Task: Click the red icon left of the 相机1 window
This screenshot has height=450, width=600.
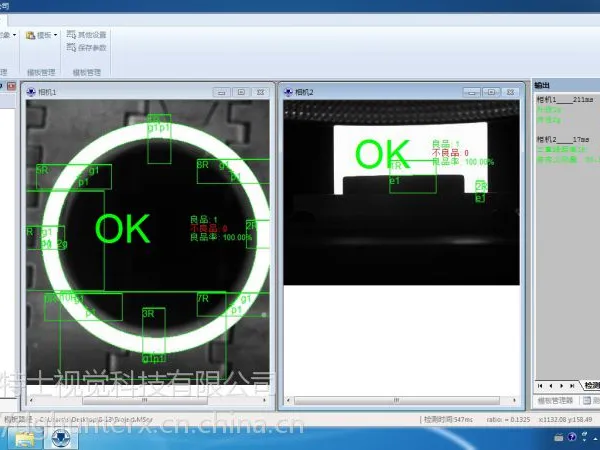Action: [x=12, y=86]
